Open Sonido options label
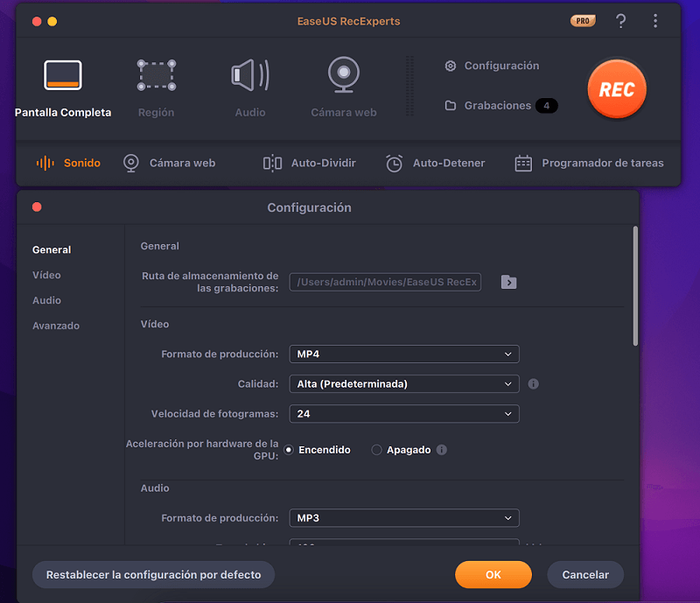The image size is (700, 603). [x=82, y=163]
